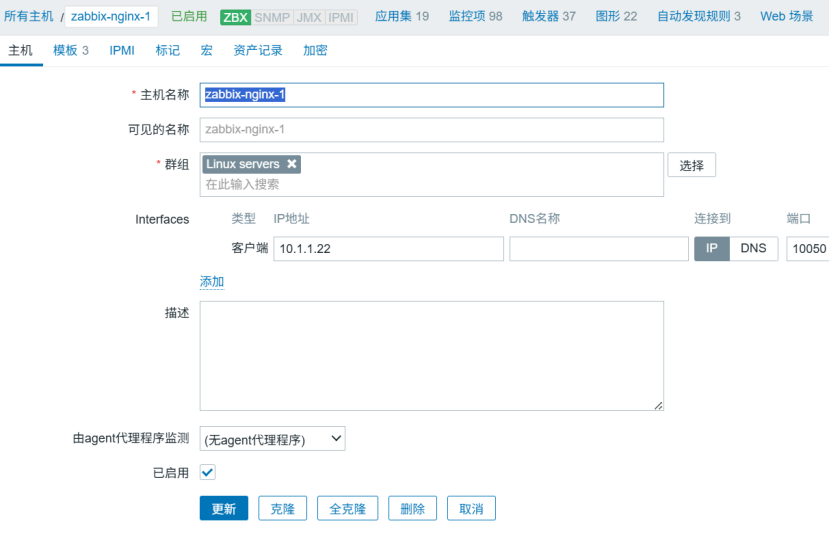Click the port field 10050
The width and height of the screenshot is (829, 533).
tap(808, 249)
